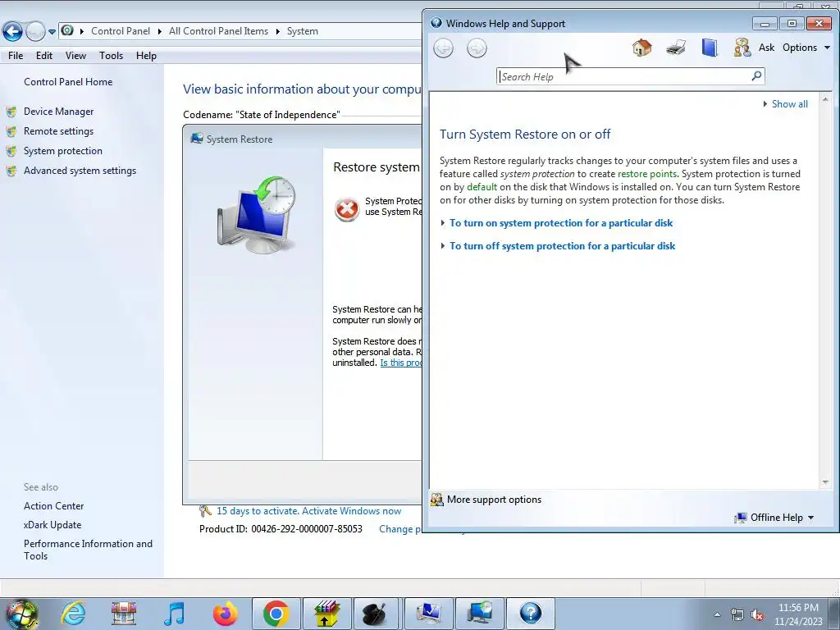
Task: Click Help window scrollbar up arrow
Action: (825, 99)
